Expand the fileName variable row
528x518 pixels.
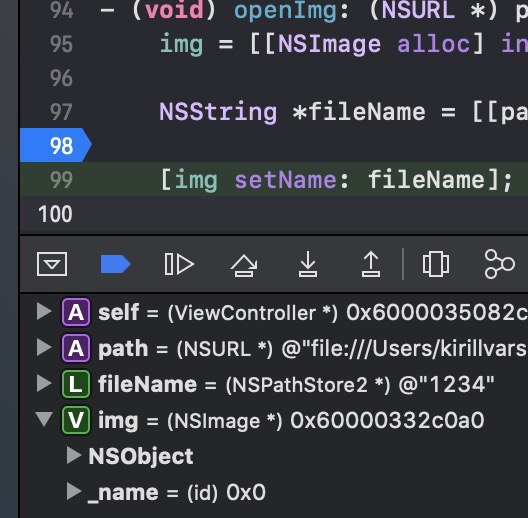pos(44,383)
